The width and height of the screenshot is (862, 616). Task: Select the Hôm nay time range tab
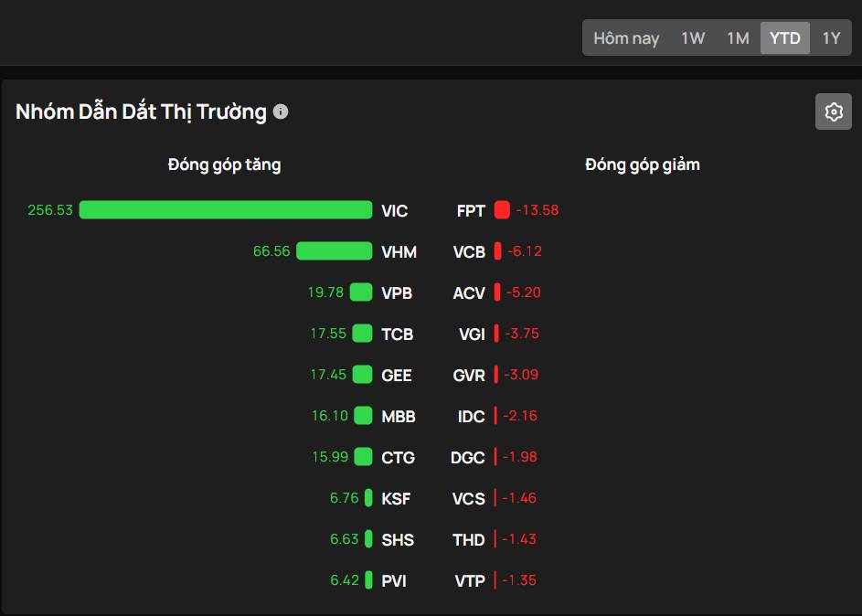coord(626,38)
